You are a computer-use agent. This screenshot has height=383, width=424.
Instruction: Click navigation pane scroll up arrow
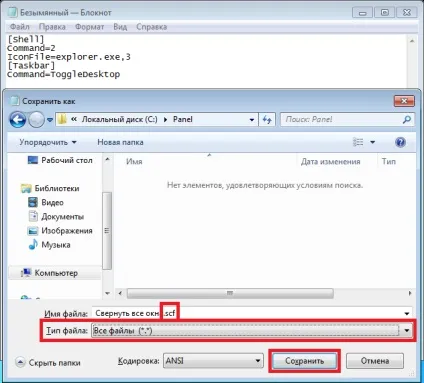[x=107, y=159]
